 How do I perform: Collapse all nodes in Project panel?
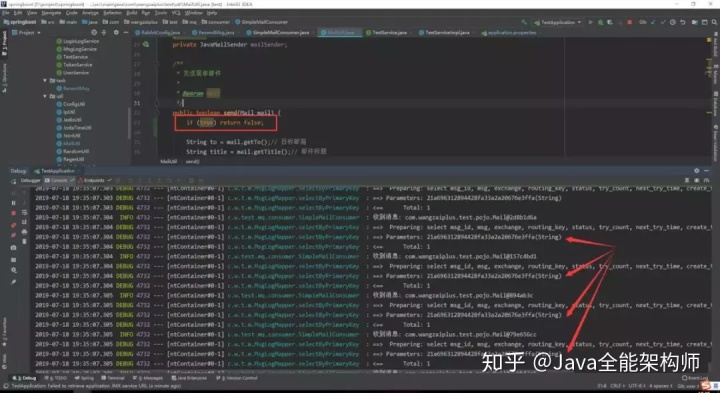(x=103, y=33)
